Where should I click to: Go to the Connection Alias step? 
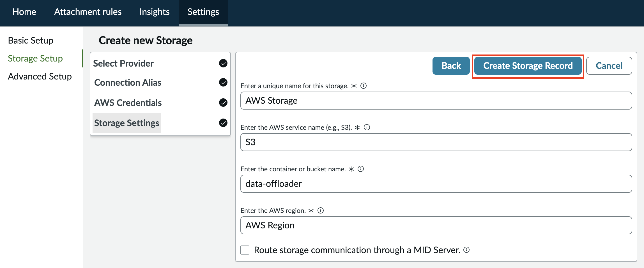pos(128,83)
